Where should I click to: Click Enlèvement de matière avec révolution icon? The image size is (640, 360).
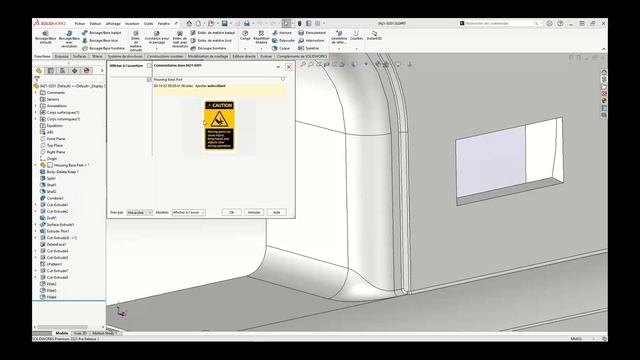(x=180, y=33)
